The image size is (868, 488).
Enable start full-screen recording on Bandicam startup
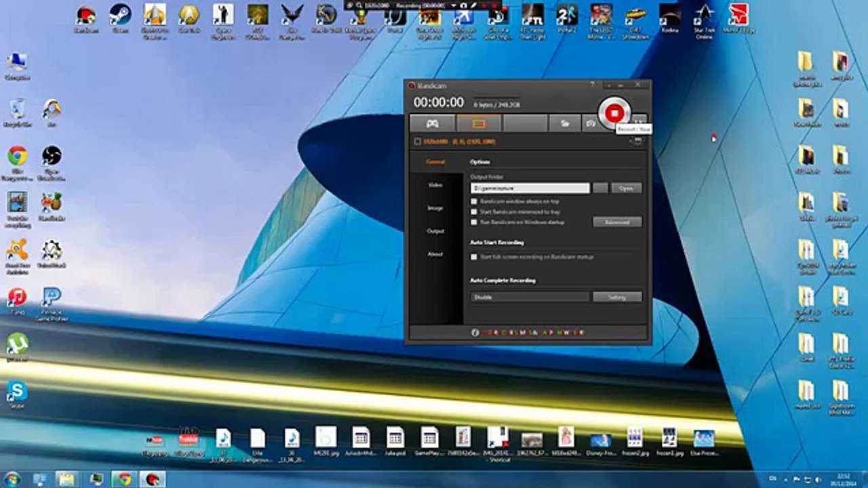[474, 257]
